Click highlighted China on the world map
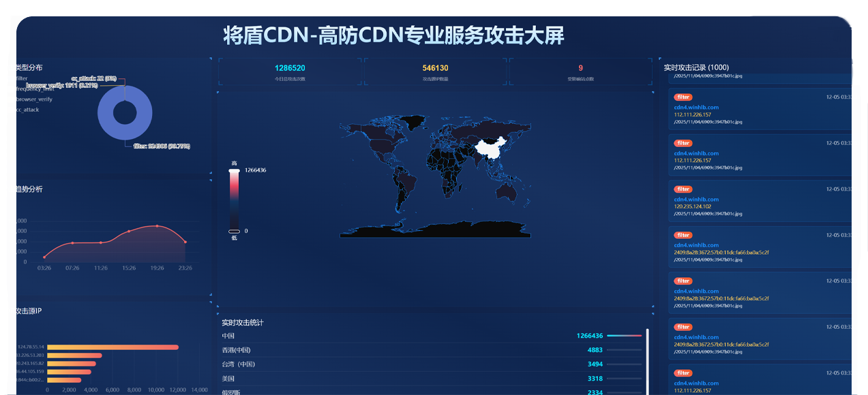 [491, 148]
